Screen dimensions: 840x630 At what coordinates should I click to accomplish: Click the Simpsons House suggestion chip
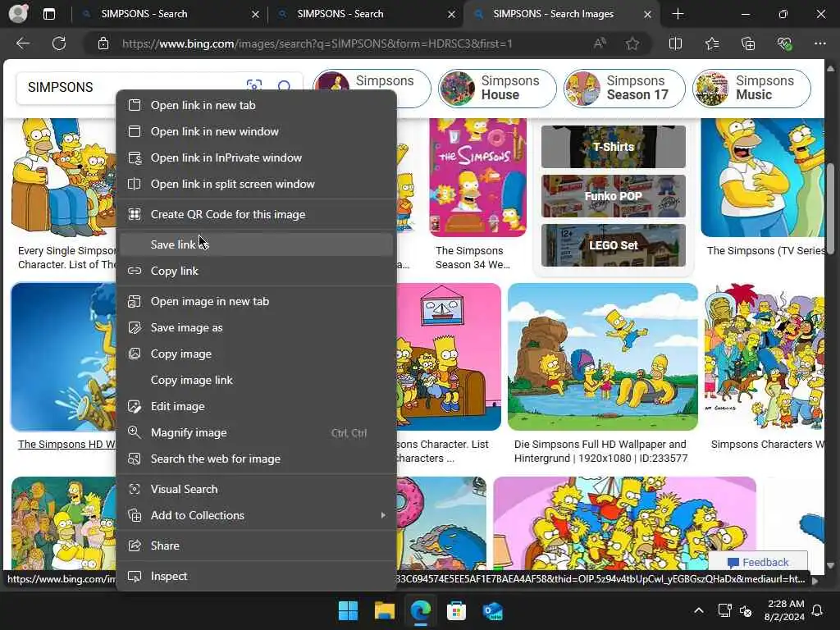pos(496,88)
